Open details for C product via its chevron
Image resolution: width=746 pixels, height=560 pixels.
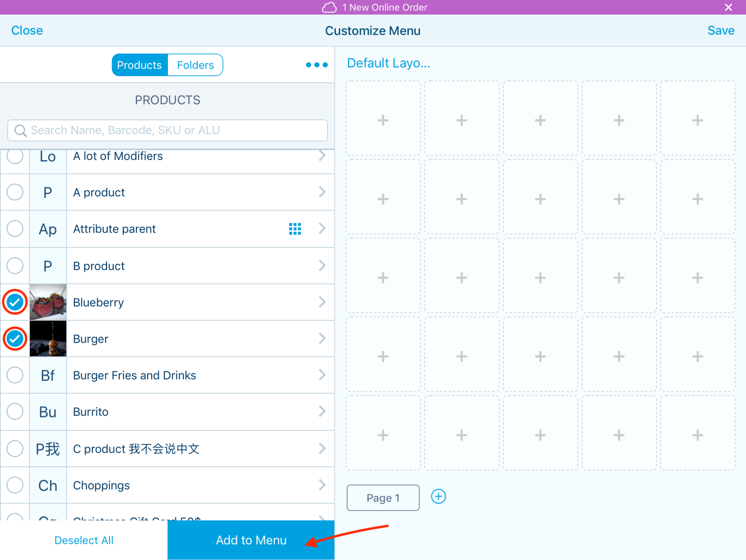pyautogui.click(x=322, y=448)
